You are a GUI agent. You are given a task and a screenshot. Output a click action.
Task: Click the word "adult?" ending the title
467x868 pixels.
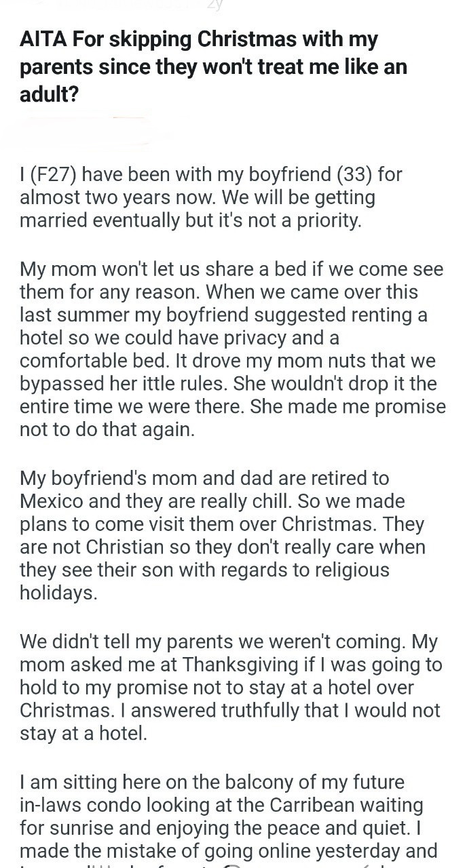49,94
